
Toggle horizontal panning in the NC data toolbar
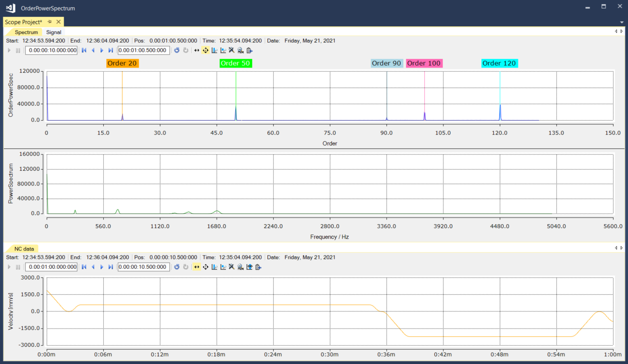(x=197, y=267)
